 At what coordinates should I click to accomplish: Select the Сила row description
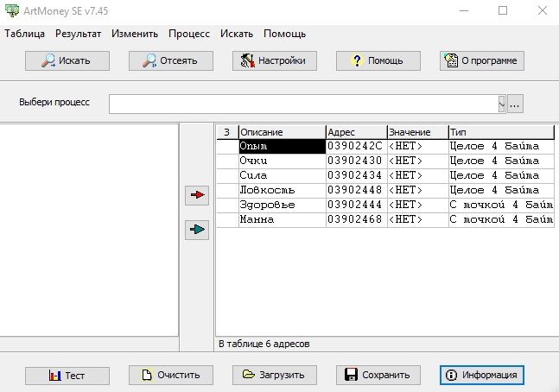coord(282,175)
